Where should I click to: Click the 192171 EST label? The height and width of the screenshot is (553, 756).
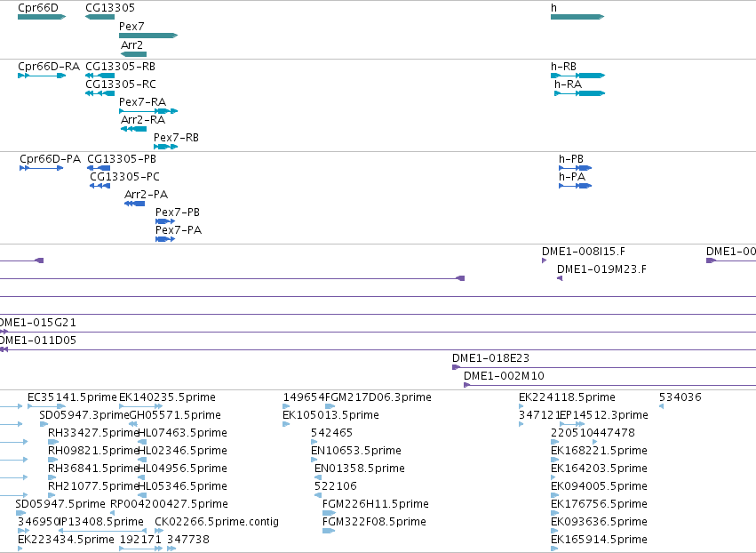(x=140, y=540)
